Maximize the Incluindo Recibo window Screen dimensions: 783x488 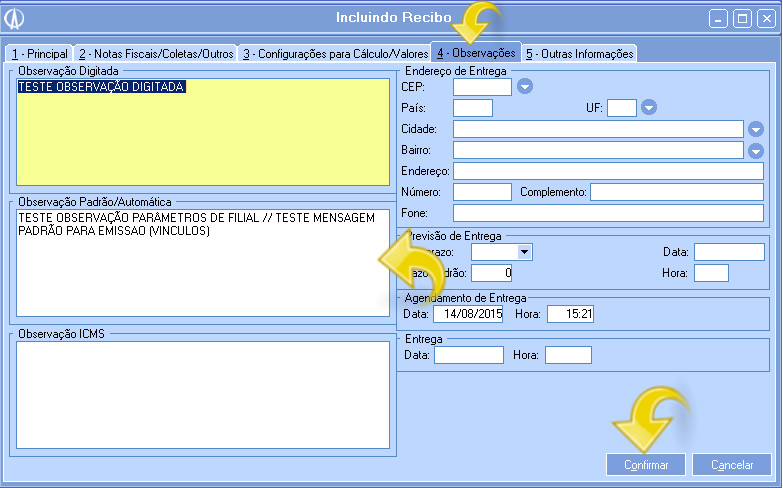[741, 18]
